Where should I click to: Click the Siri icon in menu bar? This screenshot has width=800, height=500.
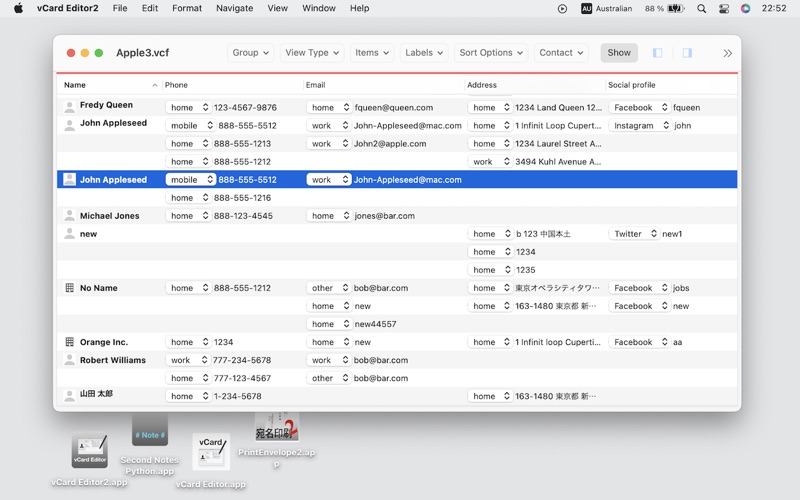click(x=745, y=9)
